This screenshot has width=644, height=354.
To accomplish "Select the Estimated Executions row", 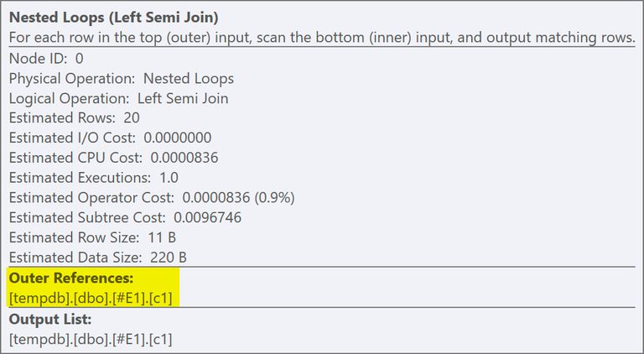I will click(93, 178).
